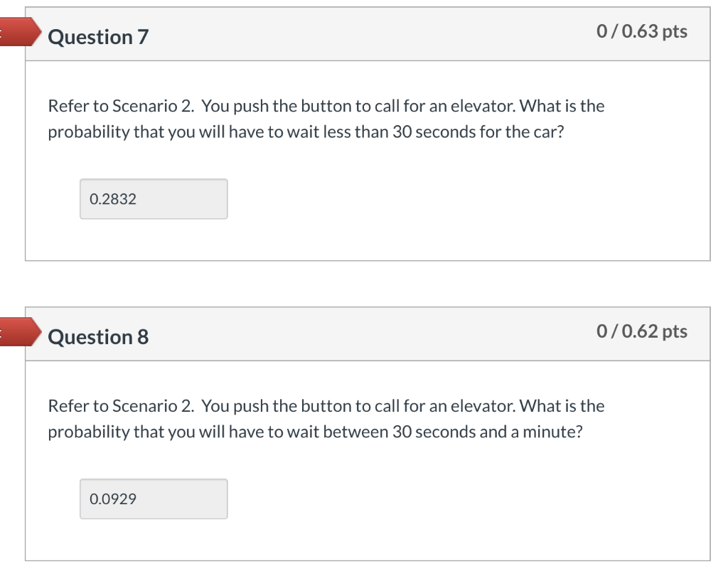This screenshot has height=586, width=728.
Task: Click the Question 7 answer field showing 0.2832
Action: pos(154,199)
